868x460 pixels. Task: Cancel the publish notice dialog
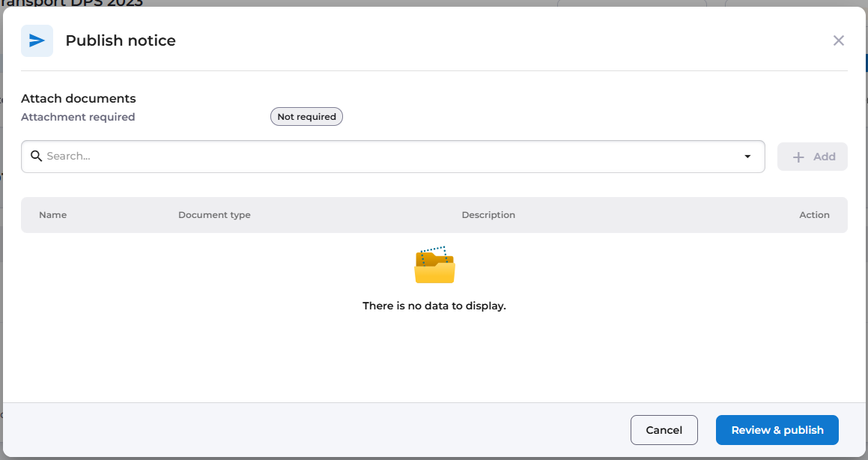click(664, 430)
